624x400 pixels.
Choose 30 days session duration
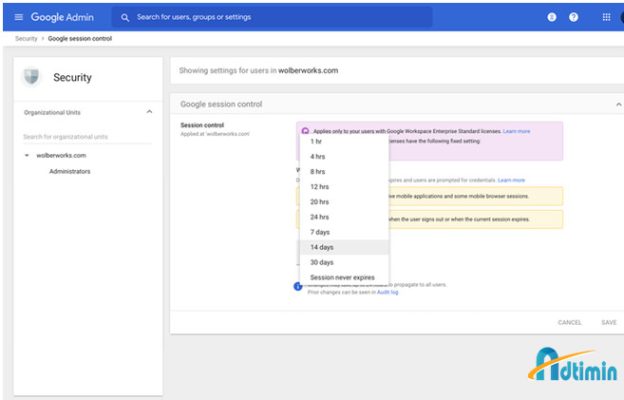point(344,262)
